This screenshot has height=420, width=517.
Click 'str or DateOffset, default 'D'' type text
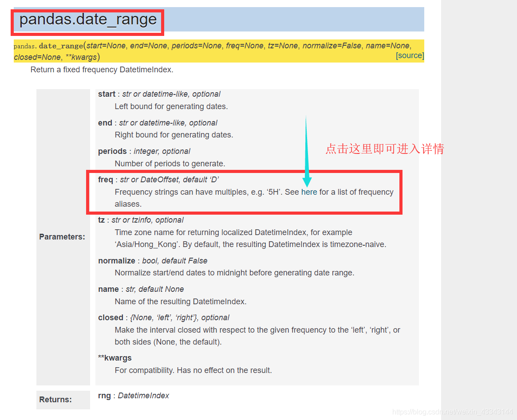point(170,180)
